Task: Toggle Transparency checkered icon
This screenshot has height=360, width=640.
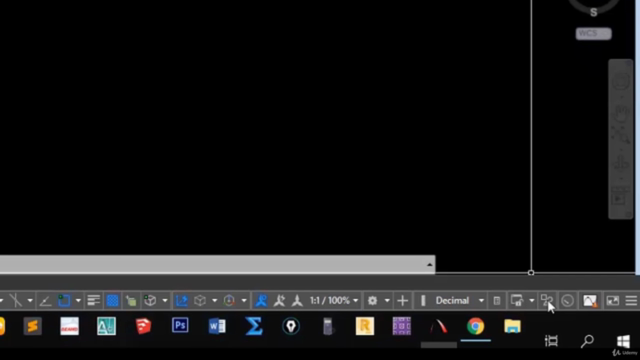Action: 112,301
